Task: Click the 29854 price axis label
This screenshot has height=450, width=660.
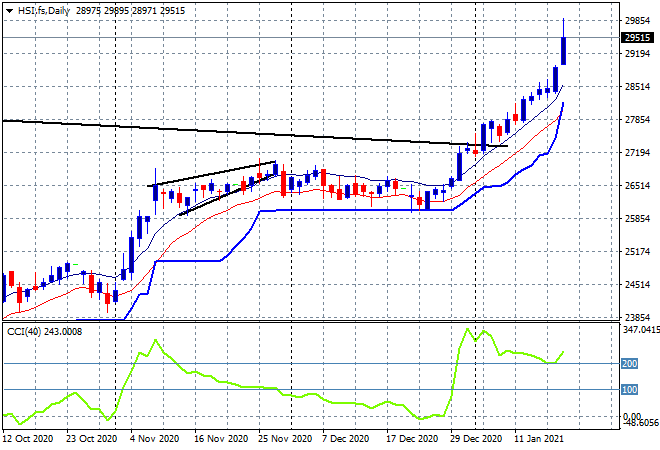Action: click(637, 21)
